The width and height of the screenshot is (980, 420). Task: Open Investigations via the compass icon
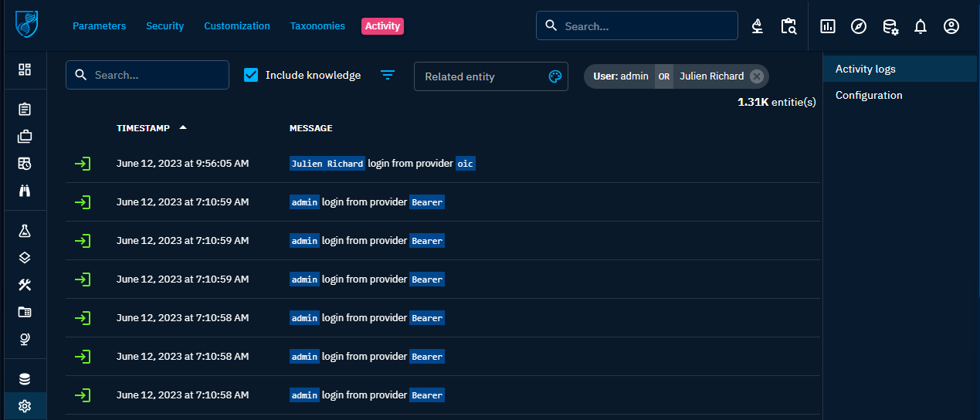858,26
